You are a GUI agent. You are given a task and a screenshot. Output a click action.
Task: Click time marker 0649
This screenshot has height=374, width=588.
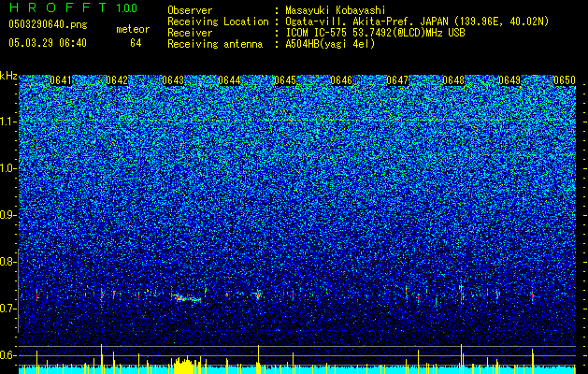click(x=509, y=80)
